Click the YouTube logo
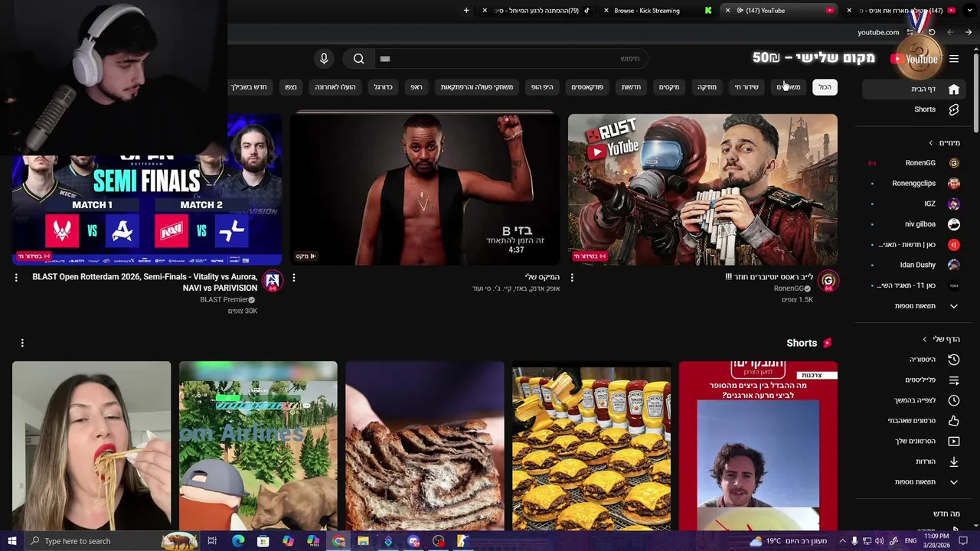Screen dimensions: 980x551 (915, 59)
